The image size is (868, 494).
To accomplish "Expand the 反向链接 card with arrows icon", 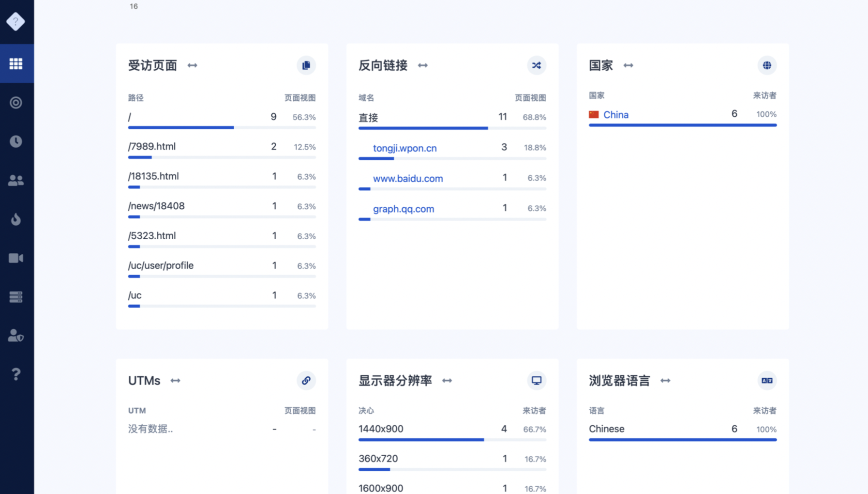I will pyautogui.click(x=423, y=65).
